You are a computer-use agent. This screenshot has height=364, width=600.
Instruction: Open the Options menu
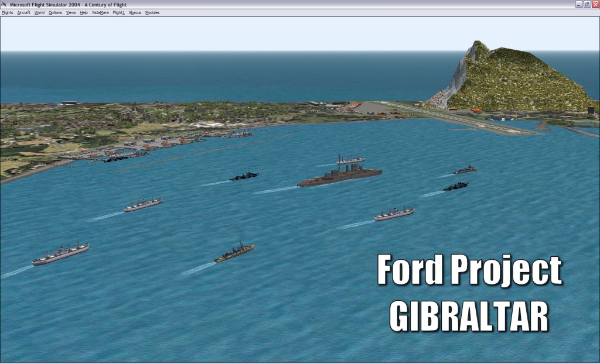[55, 13]
